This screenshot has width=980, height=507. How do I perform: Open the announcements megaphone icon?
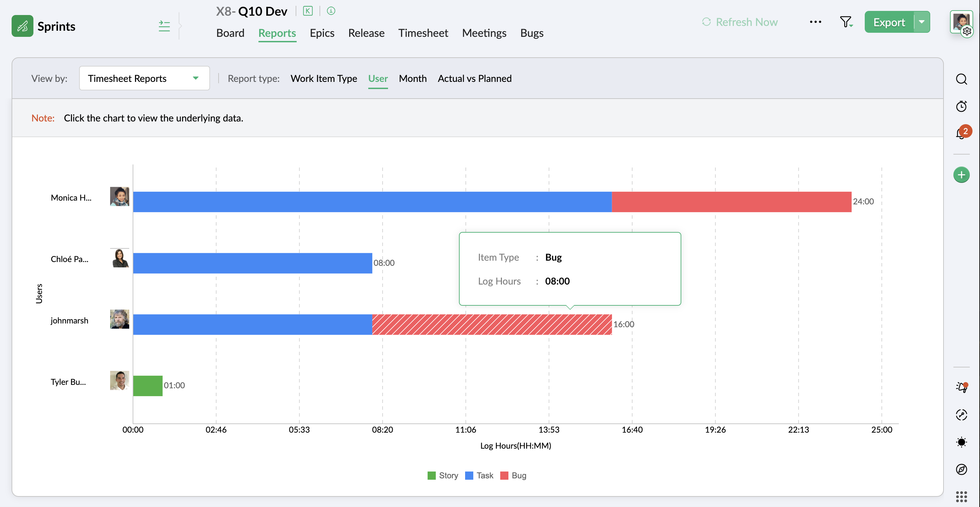pos(961,387)
